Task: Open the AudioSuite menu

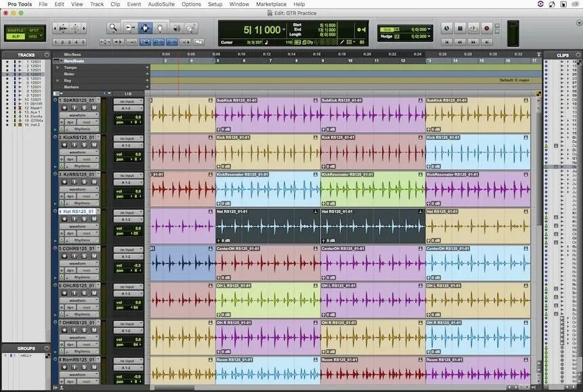Action: [163, 4]
